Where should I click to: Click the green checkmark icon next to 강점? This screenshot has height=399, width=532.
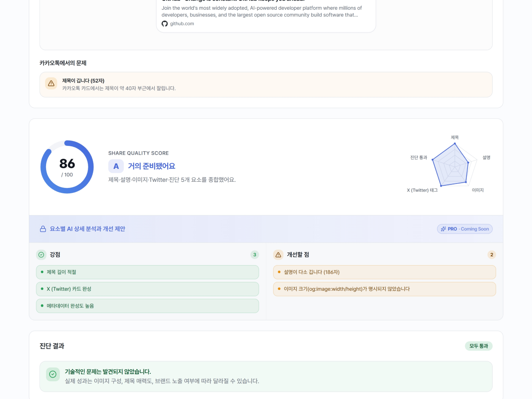pos(41,255)
